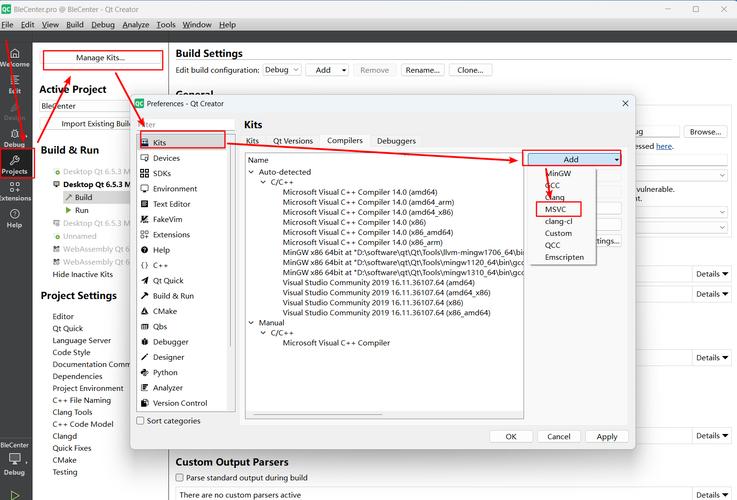This screenshot has width=737, height=500.
Task: Open the Build menu
Action: [75, 25]
